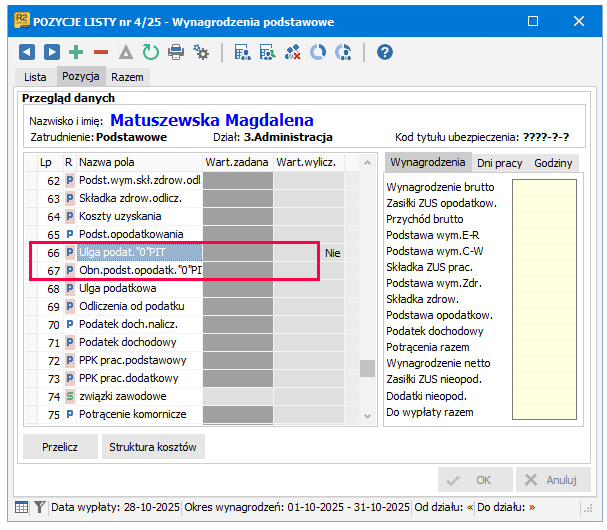
Task: Click the Wart.zadana column header
Action: point(237,162)
